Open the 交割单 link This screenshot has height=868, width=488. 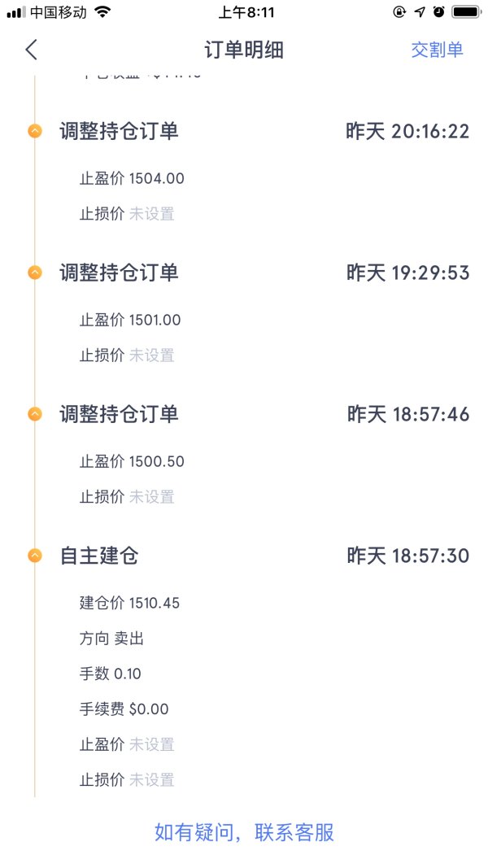[x=437, y=50]
